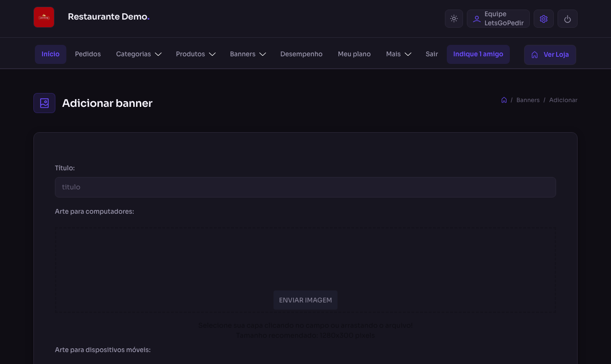
Task: Click 'Arte para computadores:' label
Action: (x=95, y=211)
